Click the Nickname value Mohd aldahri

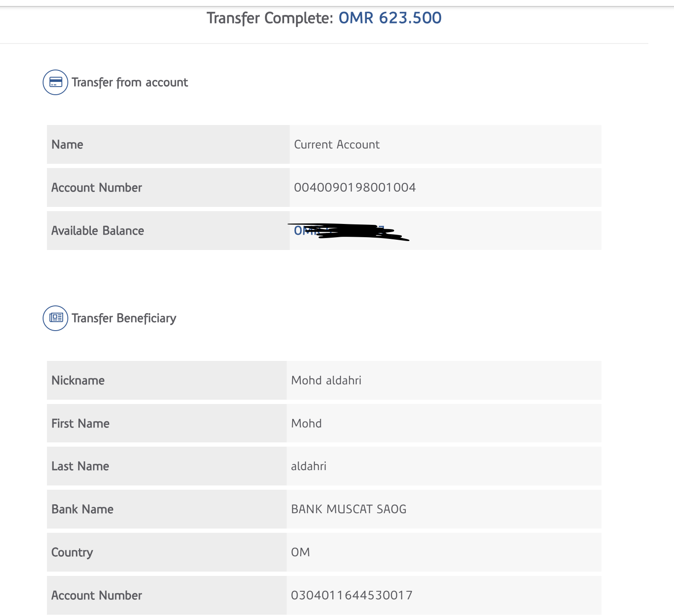(x=326, y=381)
